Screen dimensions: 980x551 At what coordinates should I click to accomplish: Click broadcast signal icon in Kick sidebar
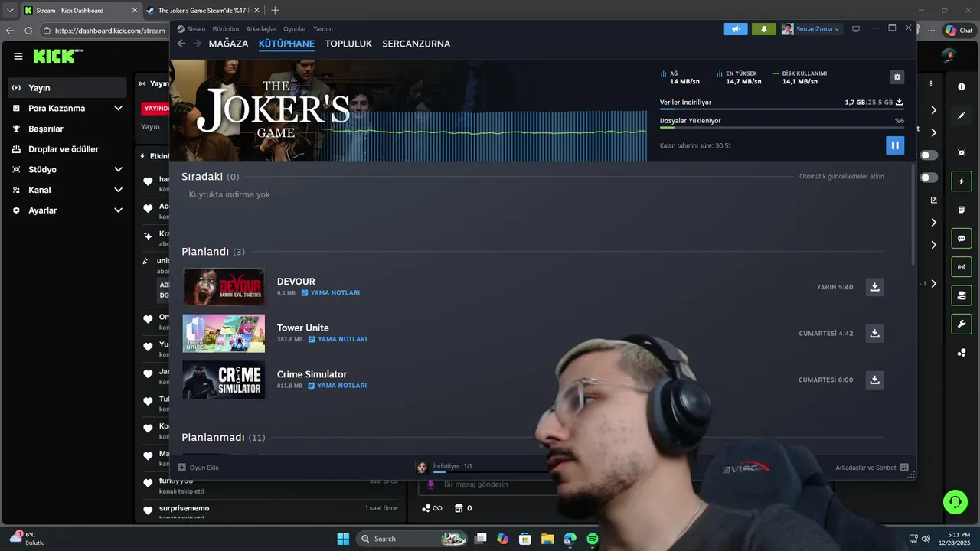click(x=962, y=267)
